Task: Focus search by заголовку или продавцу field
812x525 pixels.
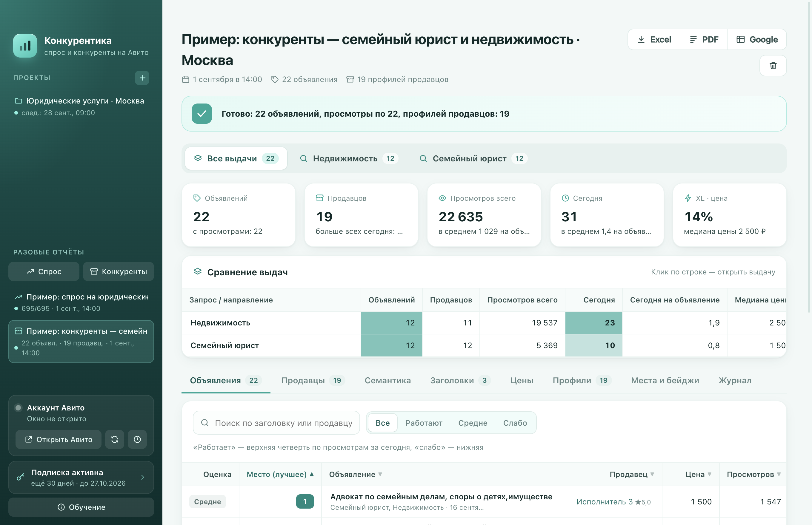Action: point(276,423)
